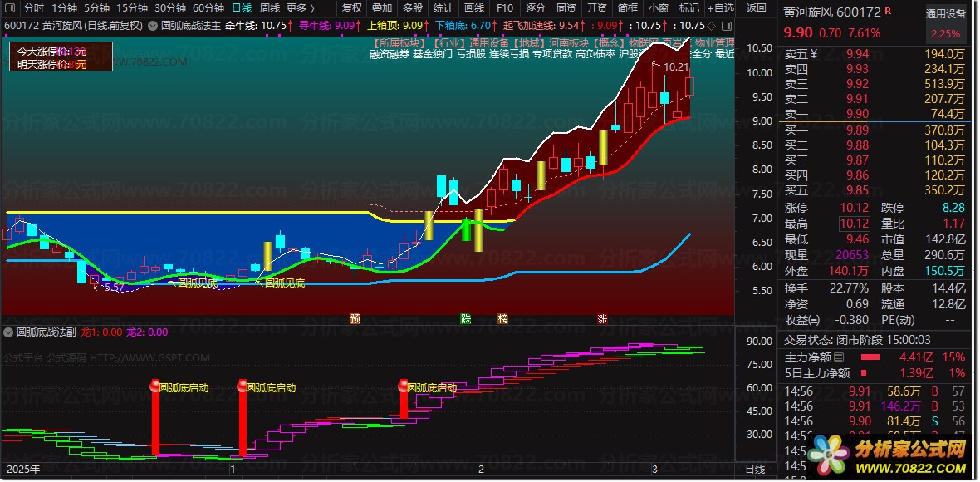
Task: Select the 1分钟 period tab
Action: (64, 8)
